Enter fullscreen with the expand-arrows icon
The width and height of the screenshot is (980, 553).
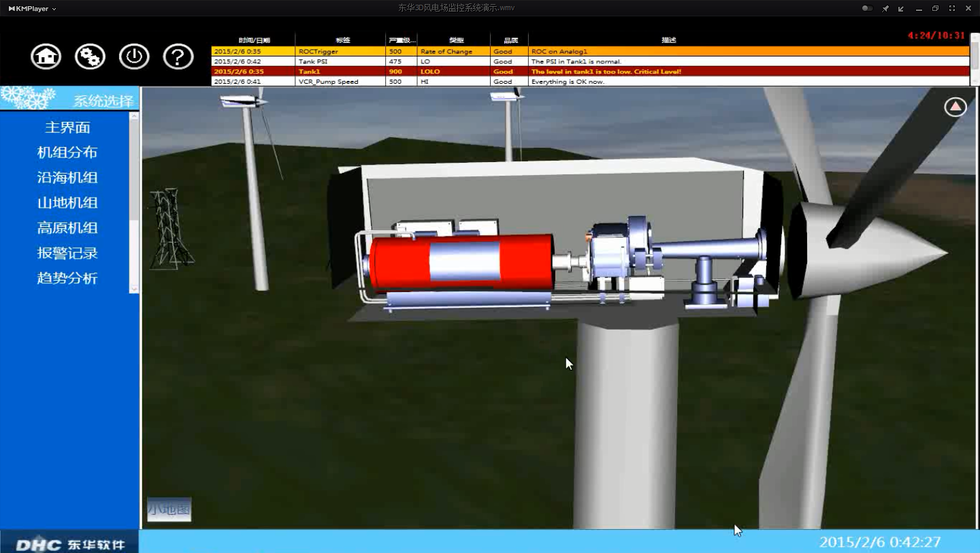click(x=951, y=8)
